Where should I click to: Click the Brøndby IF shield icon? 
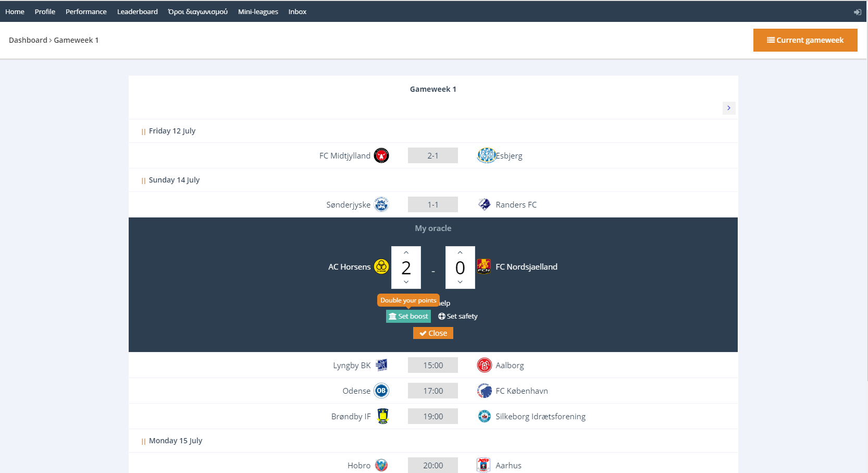point(383,416)
